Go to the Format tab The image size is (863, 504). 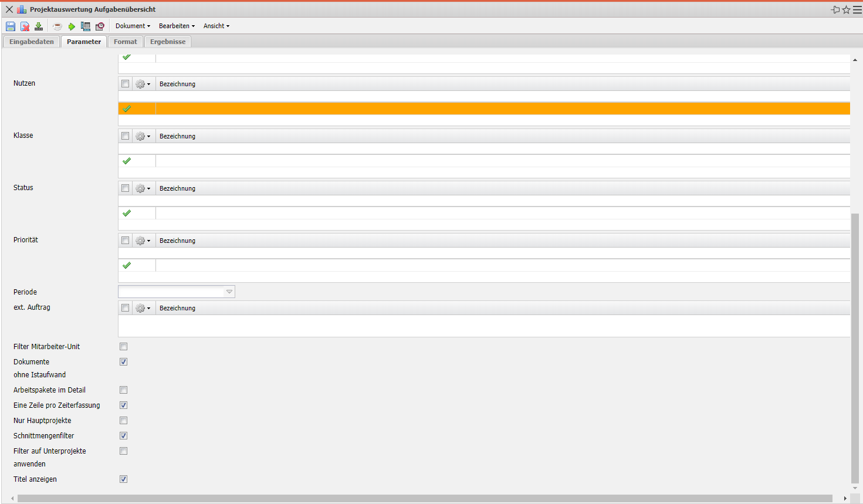click(126, 42)
